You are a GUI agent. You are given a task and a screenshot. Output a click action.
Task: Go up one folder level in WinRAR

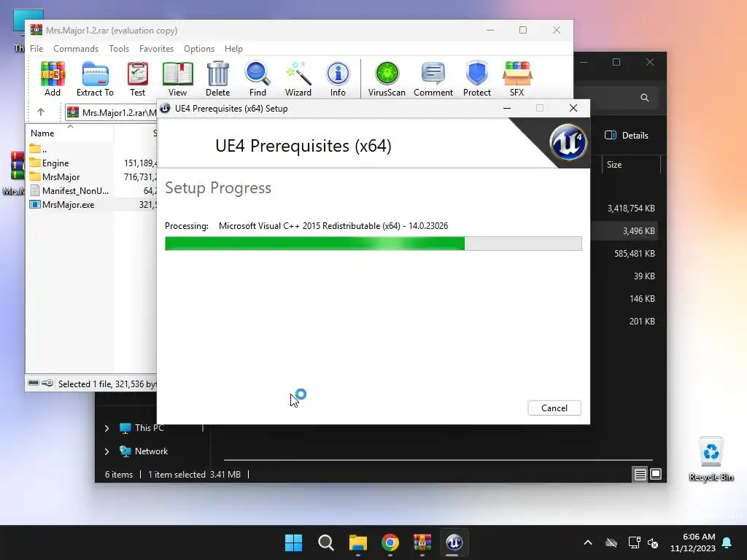tap(41, 112)
